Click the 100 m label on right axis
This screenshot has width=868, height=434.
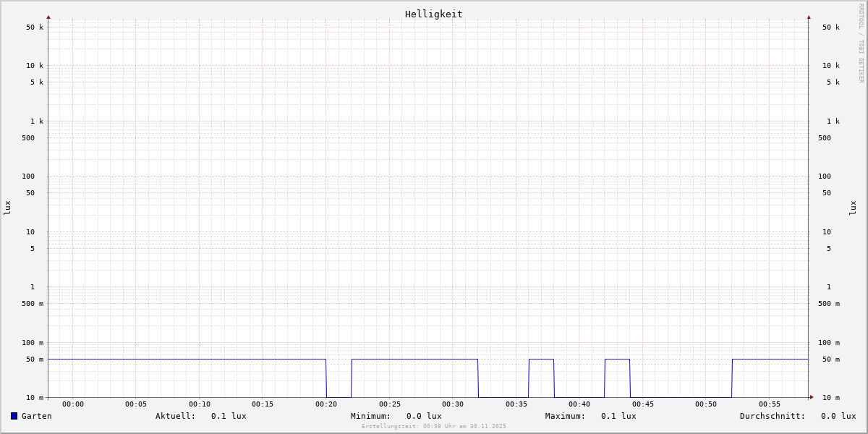829,343
